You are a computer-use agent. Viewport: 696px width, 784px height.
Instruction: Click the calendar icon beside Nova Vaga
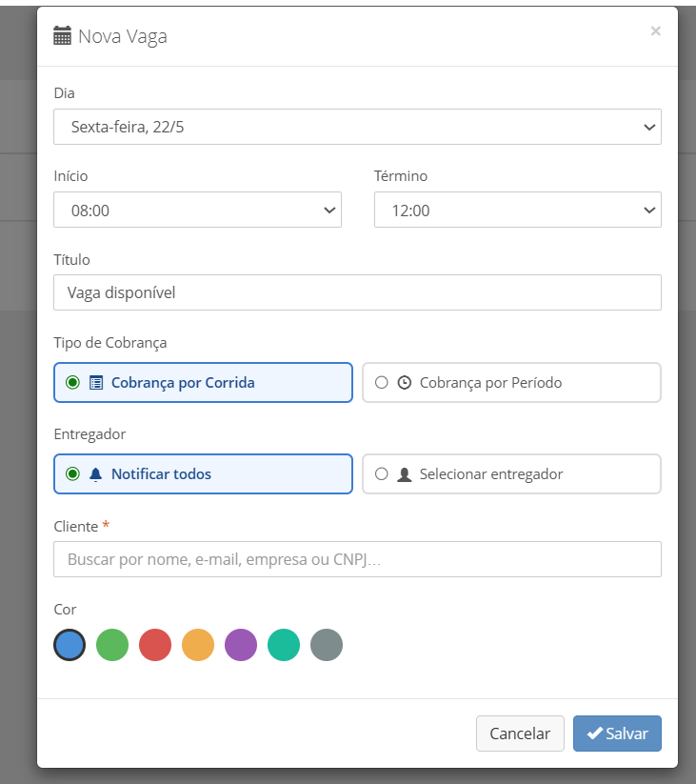click(63, 36)
